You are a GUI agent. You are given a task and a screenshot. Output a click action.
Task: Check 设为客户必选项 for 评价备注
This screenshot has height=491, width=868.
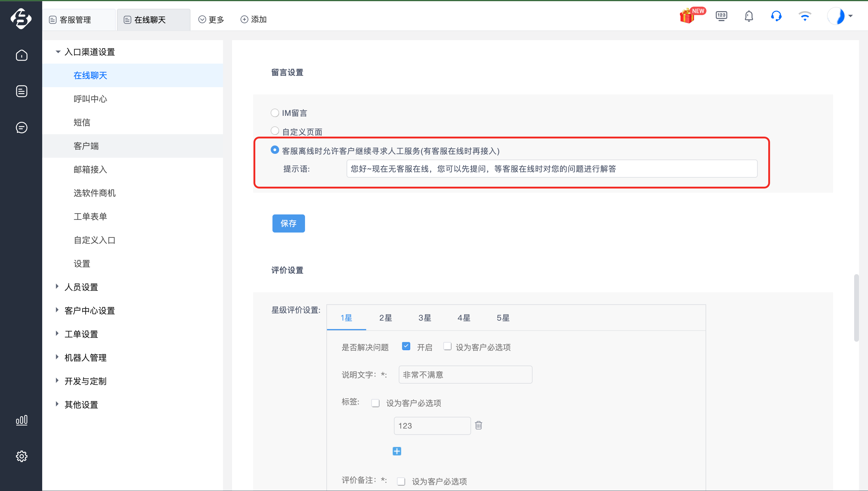point(401,481)
